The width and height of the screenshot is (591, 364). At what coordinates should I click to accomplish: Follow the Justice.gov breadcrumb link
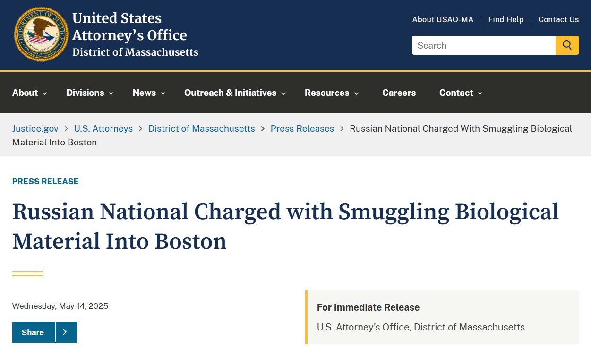click(x=35, y=128)
